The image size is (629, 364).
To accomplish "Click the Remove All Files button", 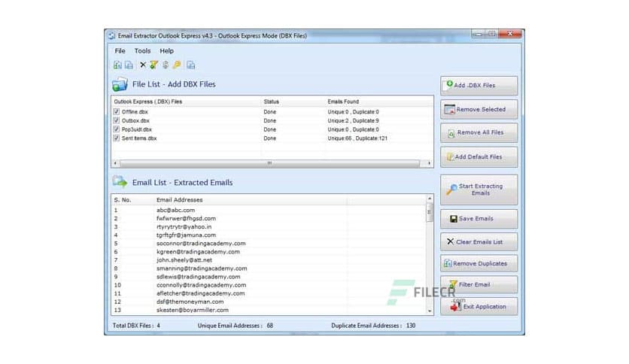I will click(479, 132).
